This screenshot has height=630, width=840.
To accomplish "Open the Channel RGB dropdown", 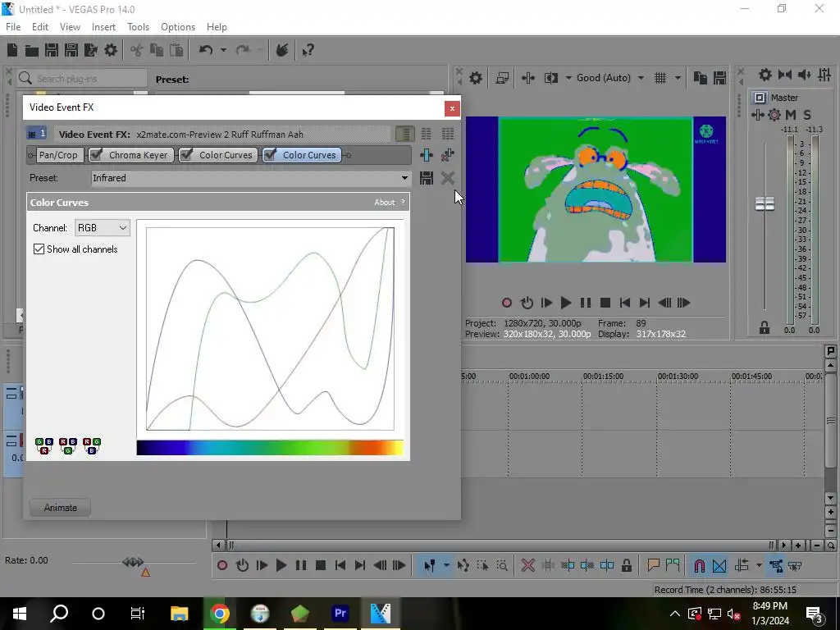I will [103, 228].
